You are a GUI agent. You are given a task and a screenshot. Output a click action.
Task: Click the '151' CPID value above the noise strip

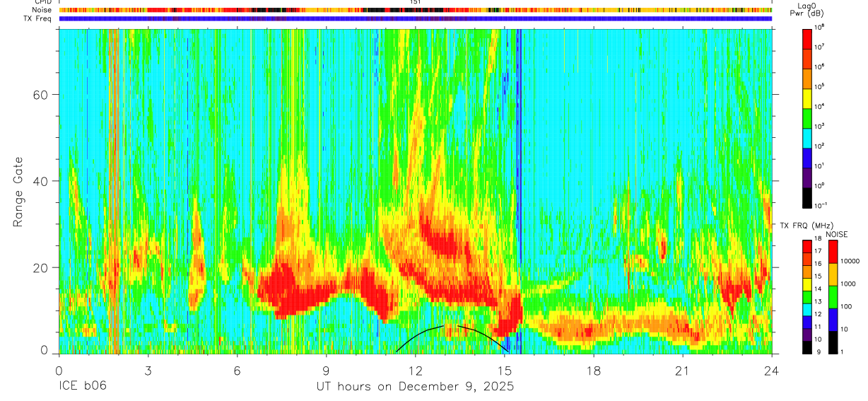tap(416, 2)
